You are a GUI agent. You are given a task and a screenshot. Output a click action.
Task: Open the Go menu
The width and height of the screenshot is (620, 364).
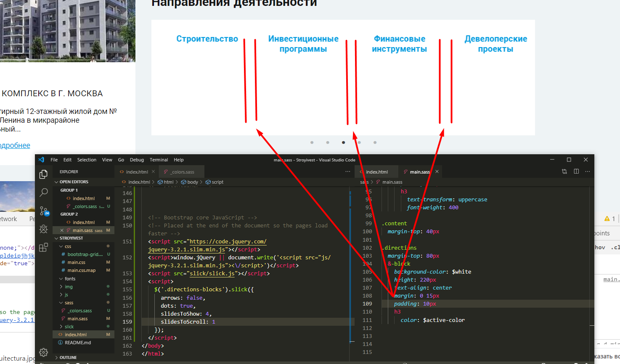(121, 160)
